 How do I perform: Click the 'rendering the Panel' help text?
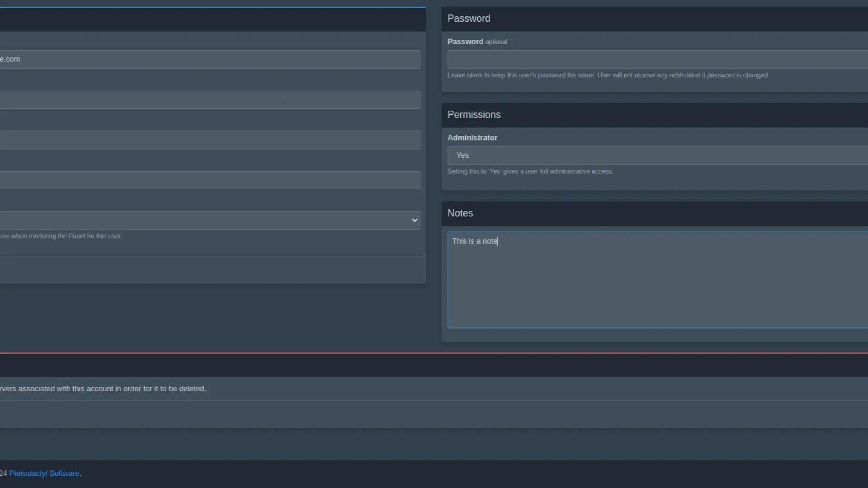pyautogui.click(x=61, y=236)
